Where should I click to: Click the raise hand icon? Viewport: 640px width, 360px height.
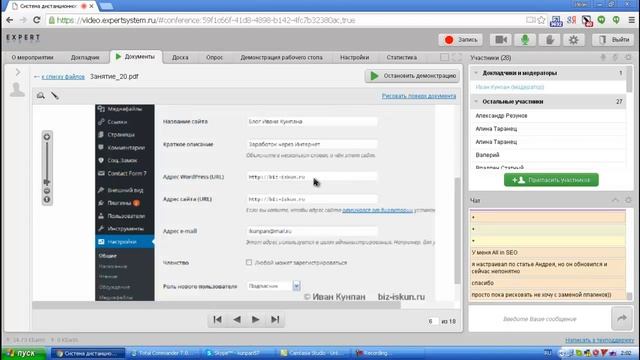pos(549,40)
